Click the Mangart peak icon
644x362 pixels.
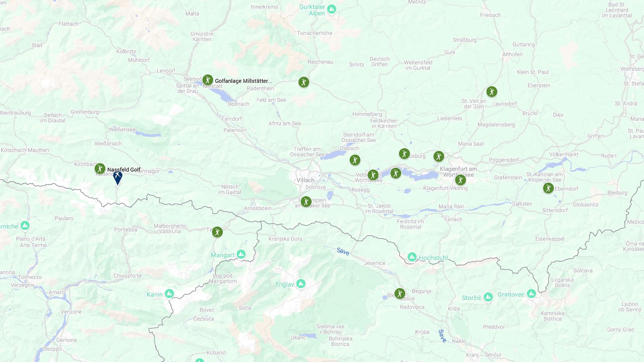tap(241, 254)
